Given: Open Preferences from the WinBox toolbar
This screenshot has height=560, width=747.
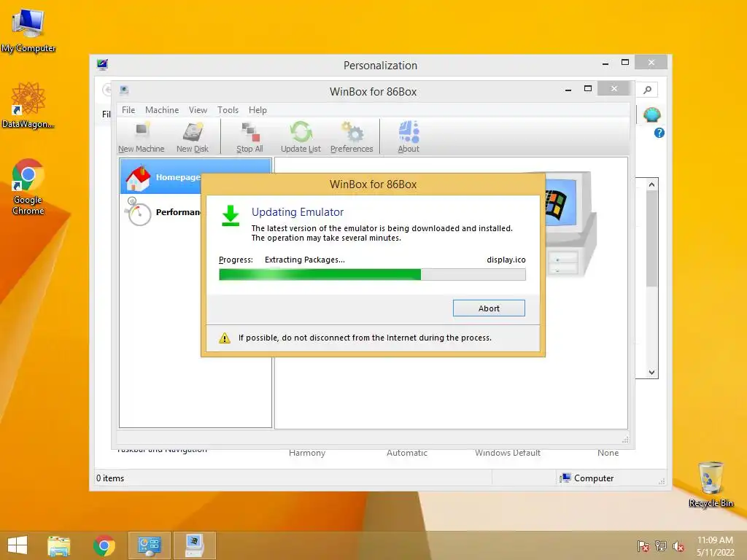Looking at the screenshot, I should pos(352,136).
